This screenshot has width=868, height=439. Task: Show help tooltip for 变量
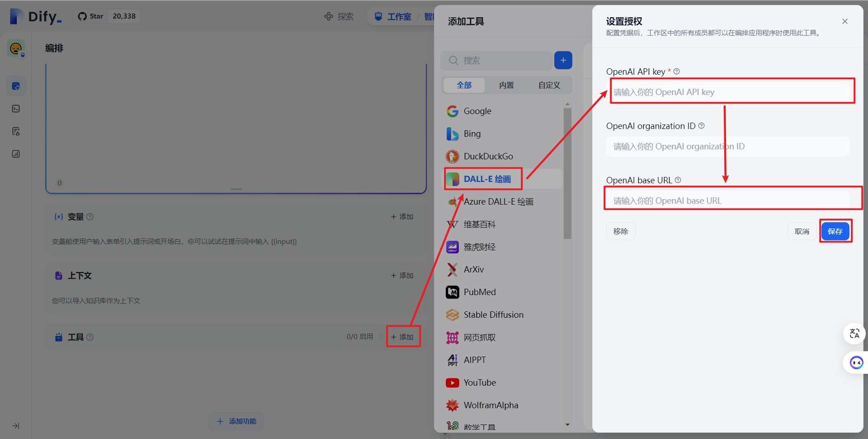pos(90,217)
